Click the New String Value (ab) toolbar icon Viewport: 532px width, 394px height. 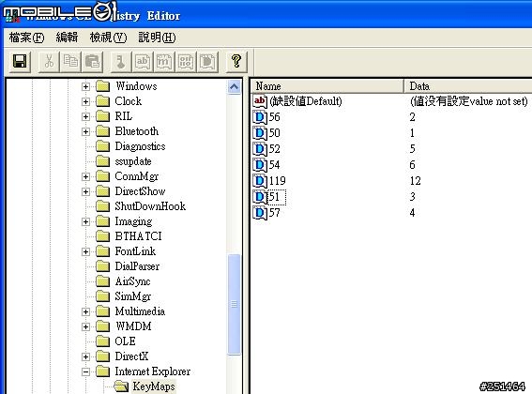[x=143, y=62]
